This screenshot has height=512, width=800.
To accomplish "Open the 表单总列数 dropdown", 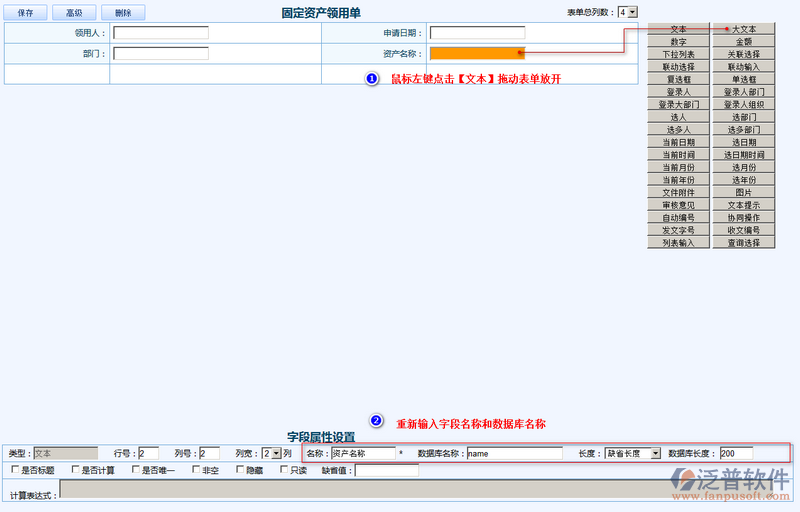I will click(627, 12).
